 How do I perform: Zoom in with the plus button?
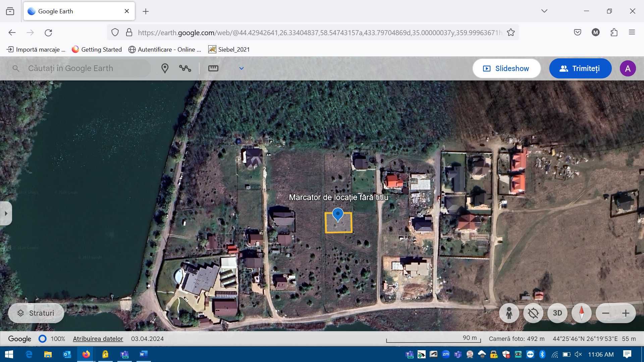(x=626, y=313)
